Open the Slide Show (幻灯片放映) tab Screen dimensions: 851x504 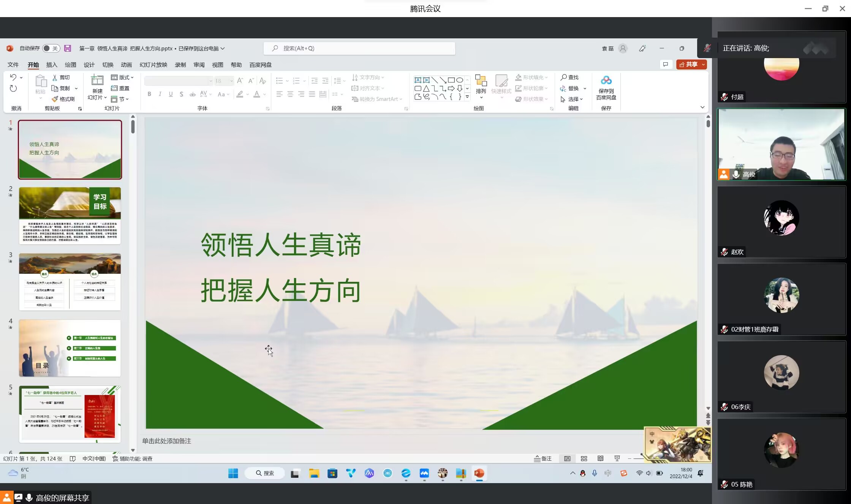pos(153,65)
